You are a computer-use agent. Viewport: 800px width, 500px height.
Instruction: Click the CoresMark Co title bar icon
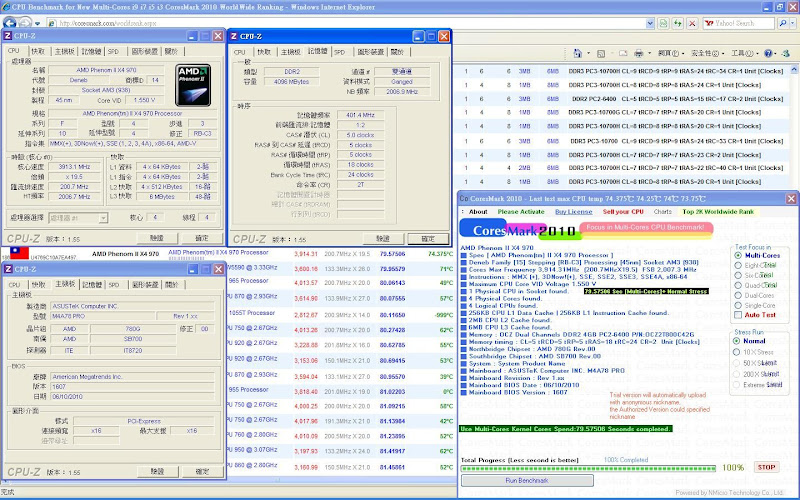(464, 198)
